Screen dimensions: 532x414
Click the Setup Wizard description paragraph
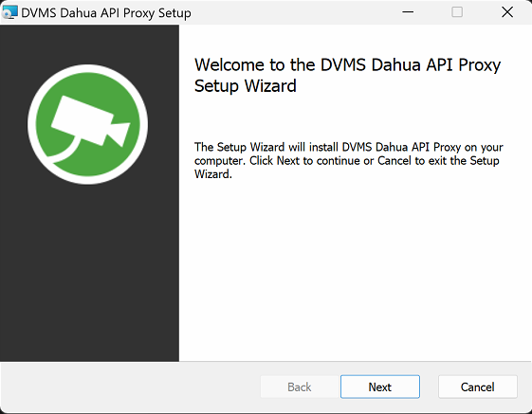[x=348, y=161]
